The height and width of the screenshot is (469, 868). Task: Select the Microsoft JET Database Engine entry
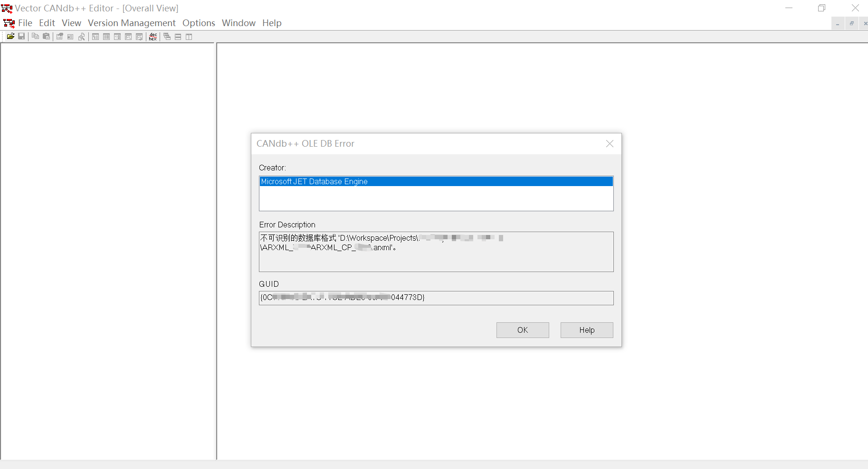[436, 181]
